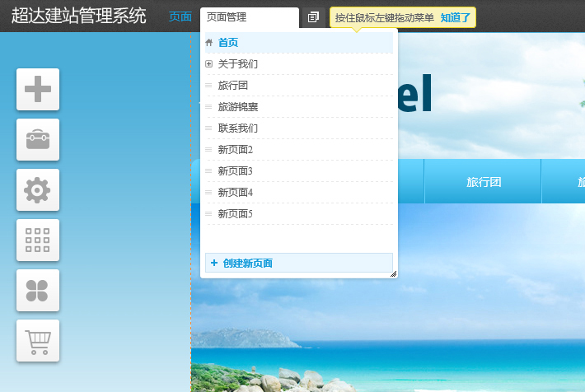Click drag handle of 新页面4 row
This screenshot has width=585, height=392.
(x=208, y=193)
